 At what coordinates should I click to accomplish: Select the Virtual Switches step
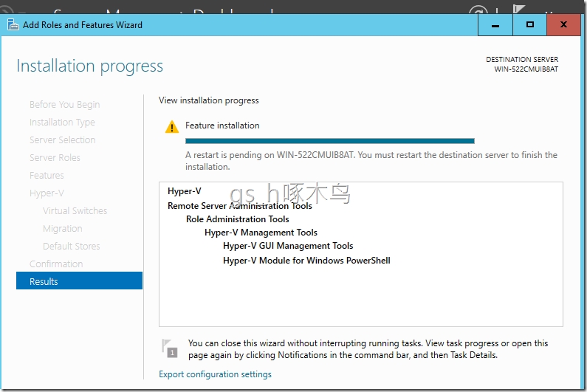[x=75, y=211]
